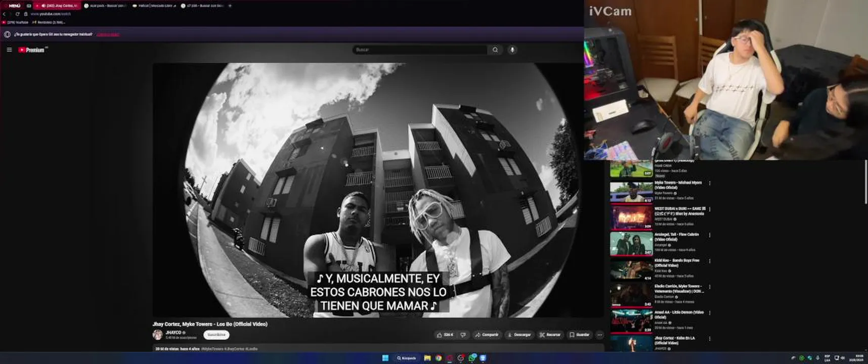The height and width of the screenshot is (364, 868).
Task: Like the video with thumbs up 536 K
Action: click(445, 335)
